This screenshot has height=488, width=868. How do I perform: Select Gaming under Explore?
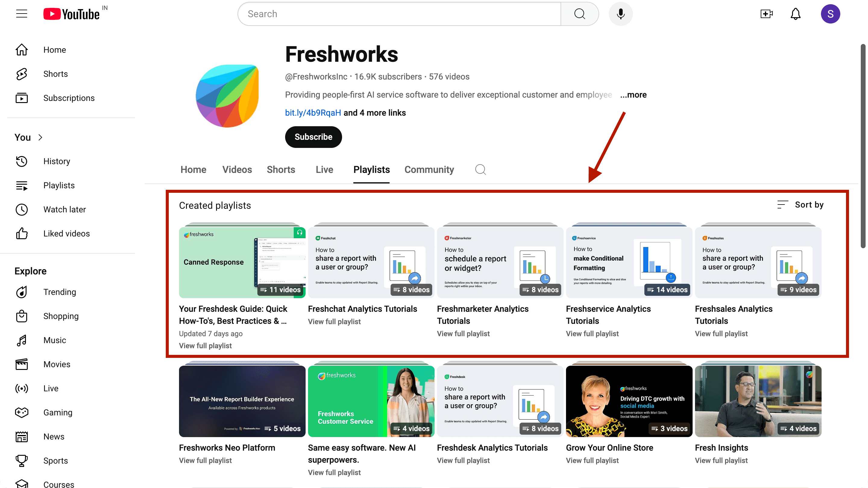coord(58,412)
